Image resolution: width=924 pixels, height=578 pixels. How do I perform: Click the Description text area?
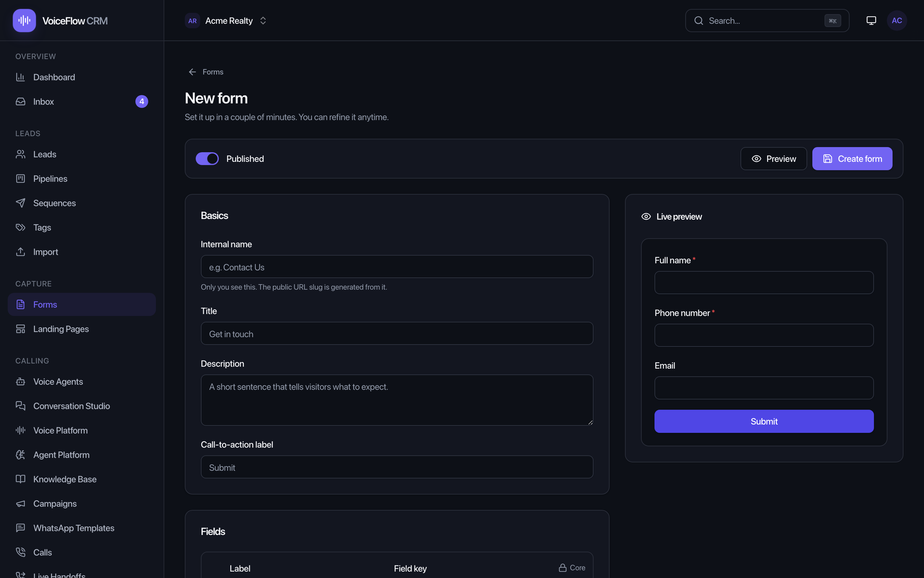(397, 400)
